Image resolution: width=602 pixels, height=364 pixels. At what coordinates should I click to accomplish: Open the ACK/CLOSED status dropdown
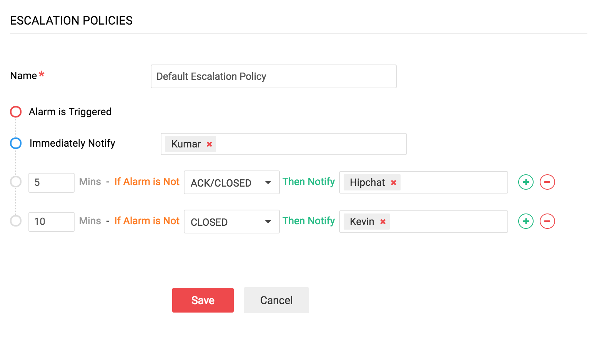[231, 182]
